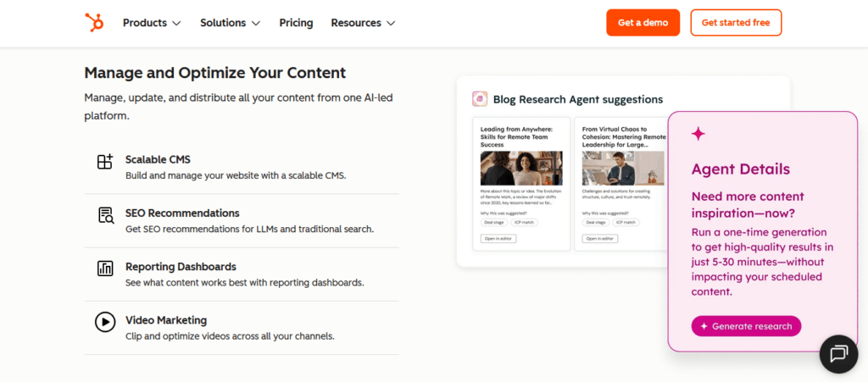Viewport: 868px width, 382px height.
Task: Expand the Products dropdown chevron
Action: 176,23
